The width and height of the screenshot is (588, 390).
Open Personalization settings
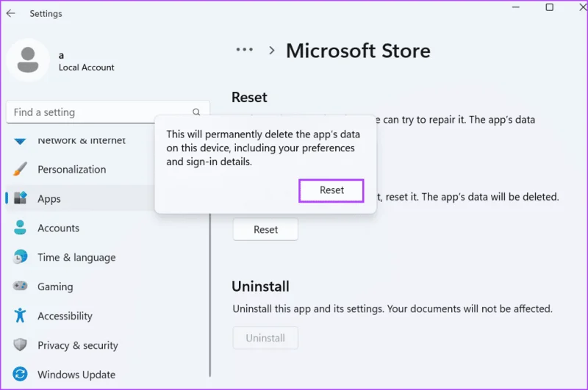(81, 170)
